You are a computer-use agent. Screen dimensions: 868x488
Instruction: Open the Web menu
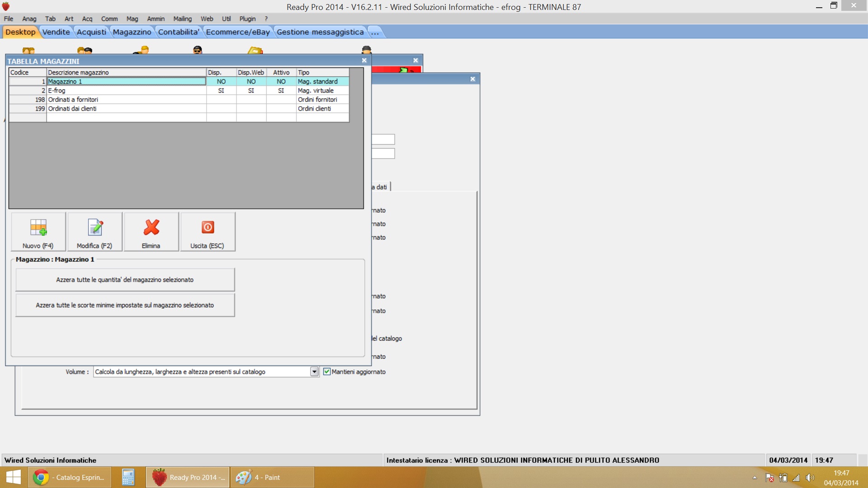tap(207, 19)
